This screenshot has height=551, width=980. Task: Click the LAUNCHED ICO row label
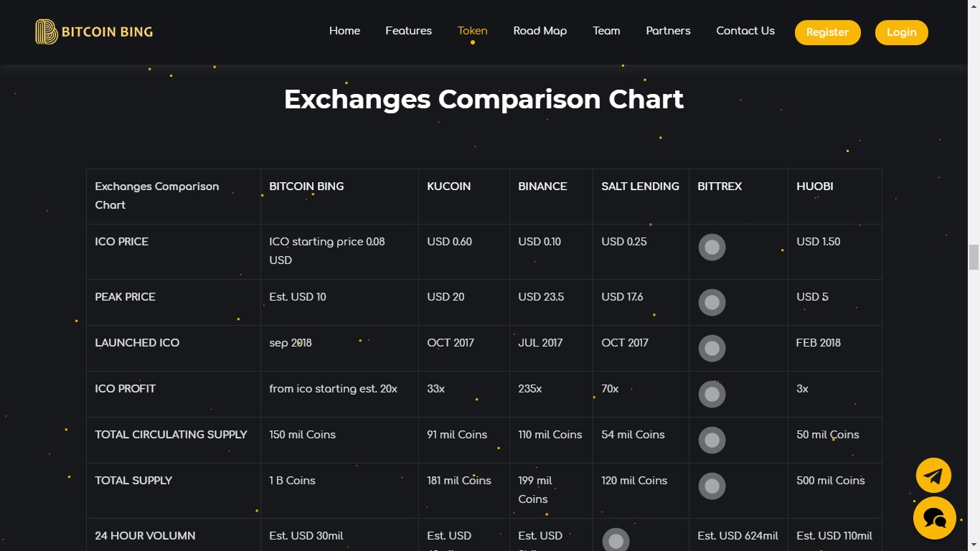[137, 343]
